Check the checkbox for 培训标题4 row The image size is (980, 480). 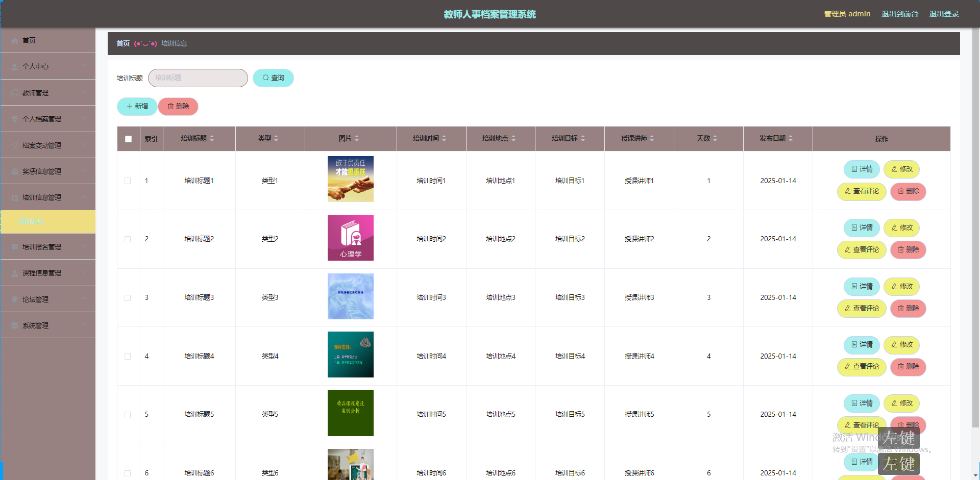(x=128, y=356)
